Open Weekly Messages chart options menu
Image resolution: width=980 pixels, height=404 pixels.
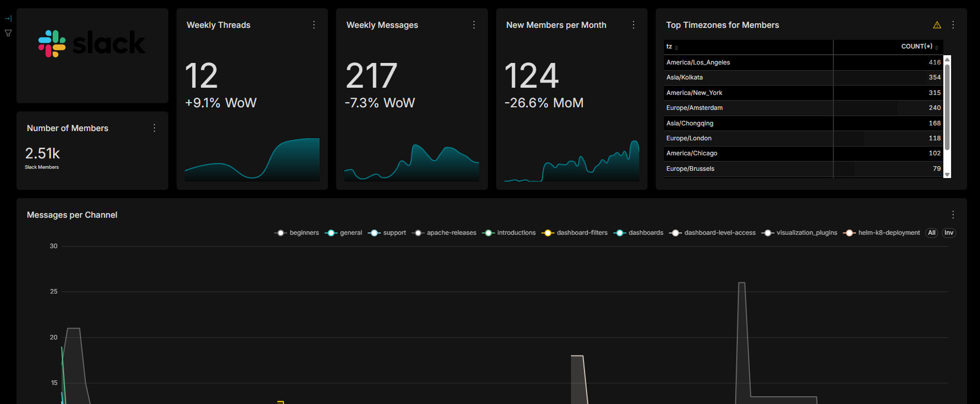[474, 25]
